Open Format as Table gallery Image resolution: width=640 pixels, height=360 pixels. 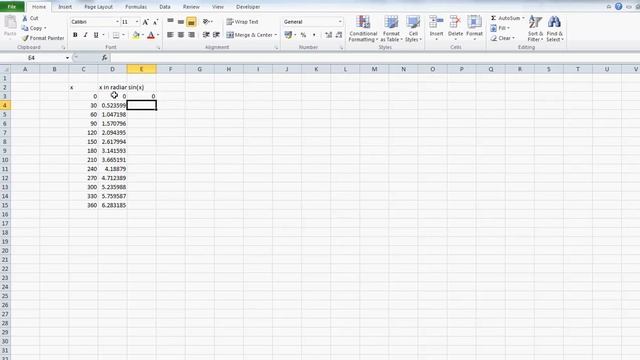(x=391, y=29)
